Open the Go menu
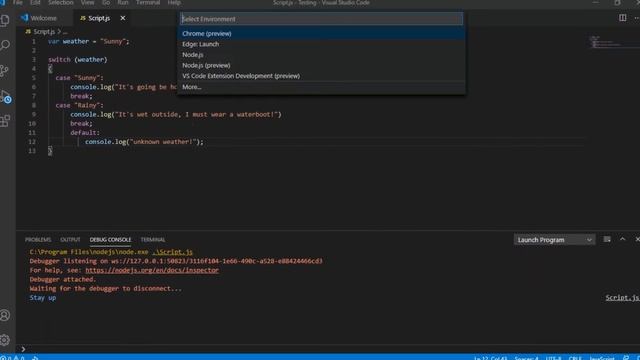The height and width of the screenshot is (360, 640). coord(106,2)
